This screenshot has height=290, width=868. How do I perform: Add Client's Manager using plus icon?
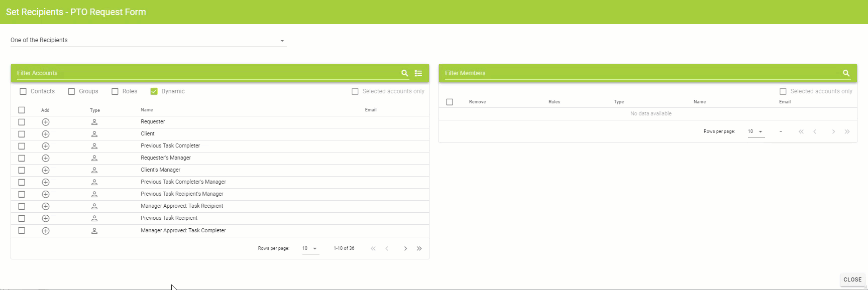tap(46, 170)
